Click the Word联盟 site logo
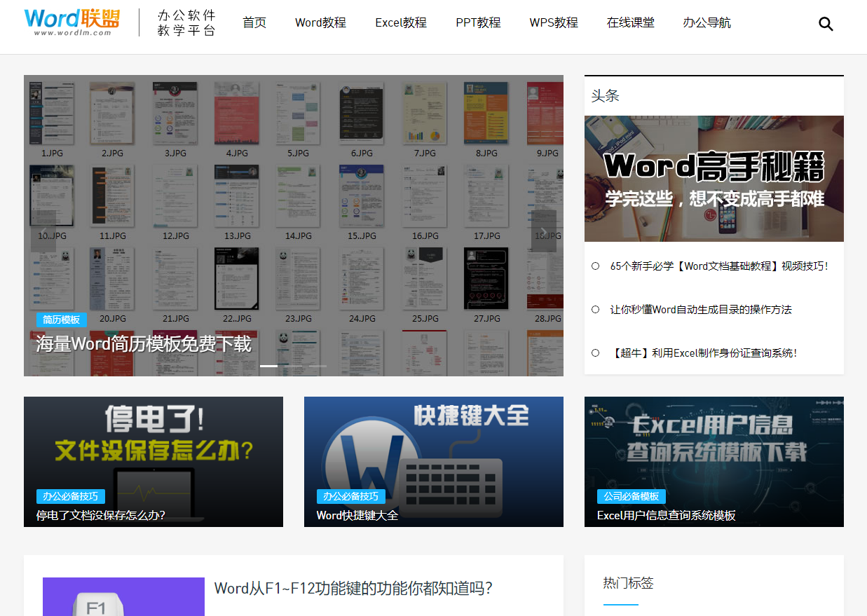The image size is (867, 616). pos(71,22)
